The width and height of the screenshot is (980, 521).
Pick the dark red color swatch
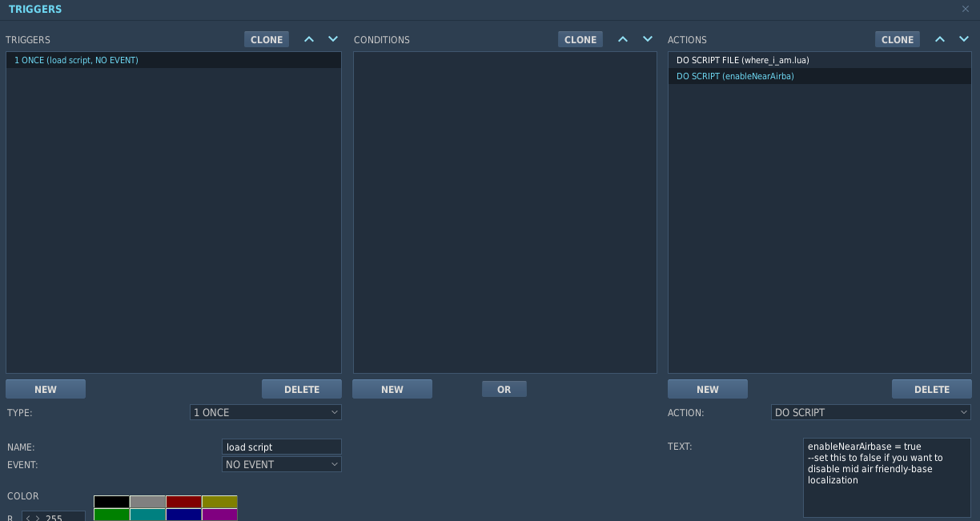[x=183, y=502]
